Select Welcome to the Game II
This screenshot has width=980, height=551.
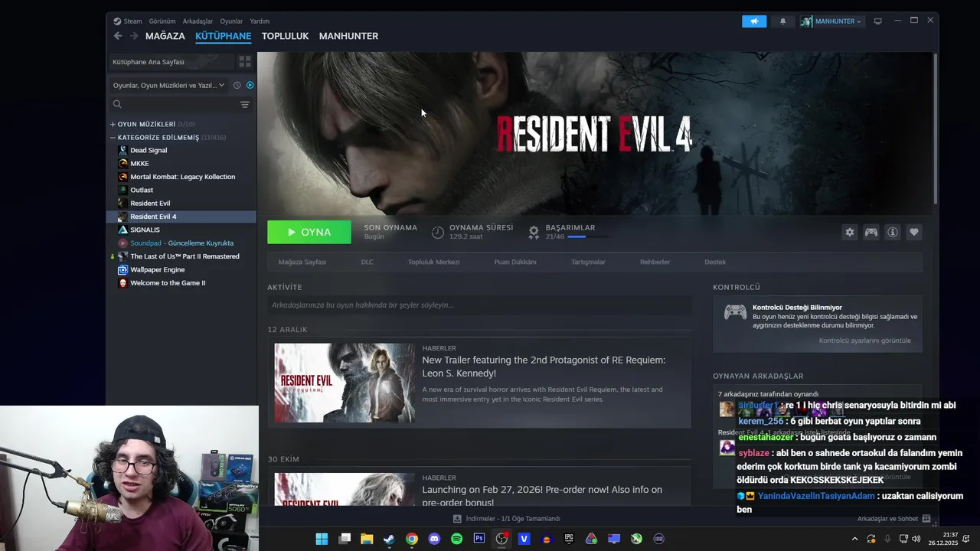(167, 282)
